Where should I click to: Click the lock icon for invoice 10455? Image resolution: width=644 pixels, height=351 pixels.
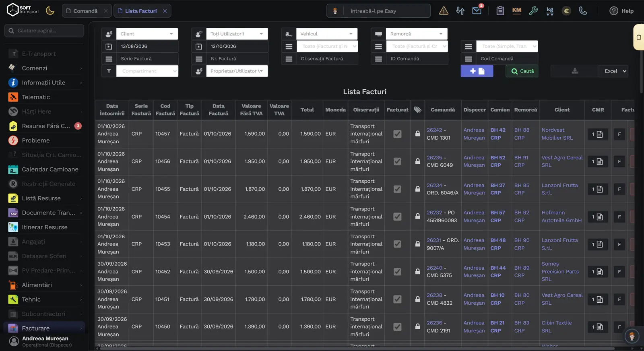418,189
